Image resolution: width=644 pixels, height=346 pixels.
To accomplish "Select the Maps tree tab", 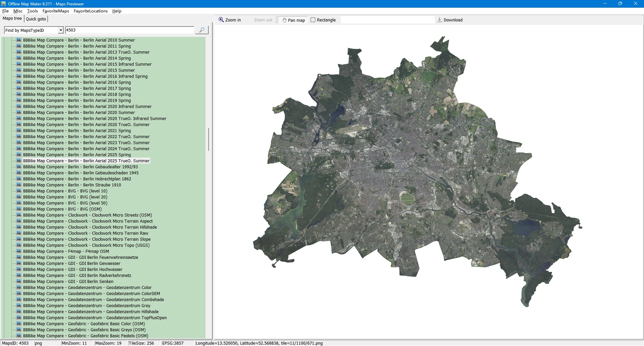I will [12, 18].
